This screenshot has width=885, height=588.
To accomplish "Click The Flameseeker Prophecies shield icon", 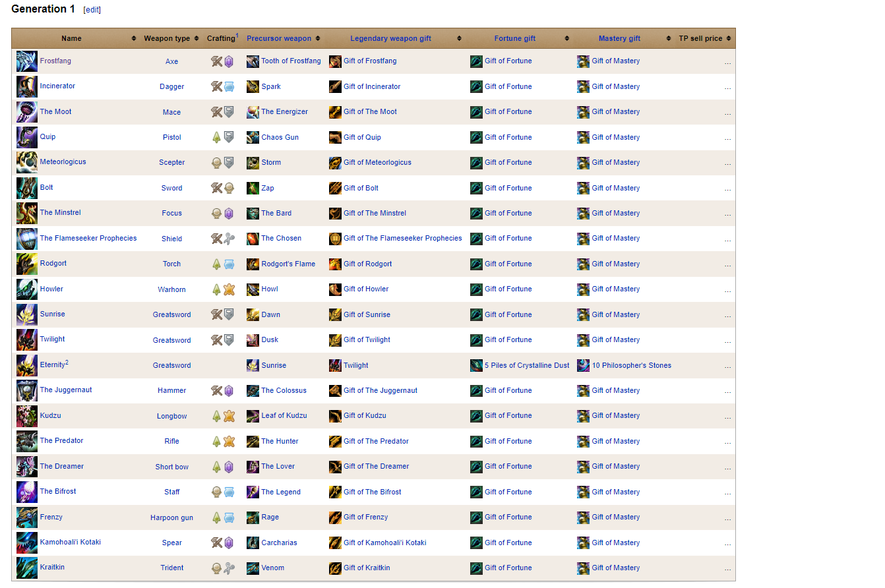I will [x=27, y=239].
